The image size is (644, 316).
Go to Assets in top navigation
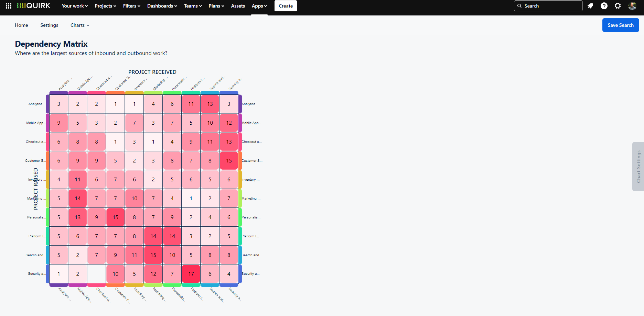pyautogui.click(x=238, y=6)
